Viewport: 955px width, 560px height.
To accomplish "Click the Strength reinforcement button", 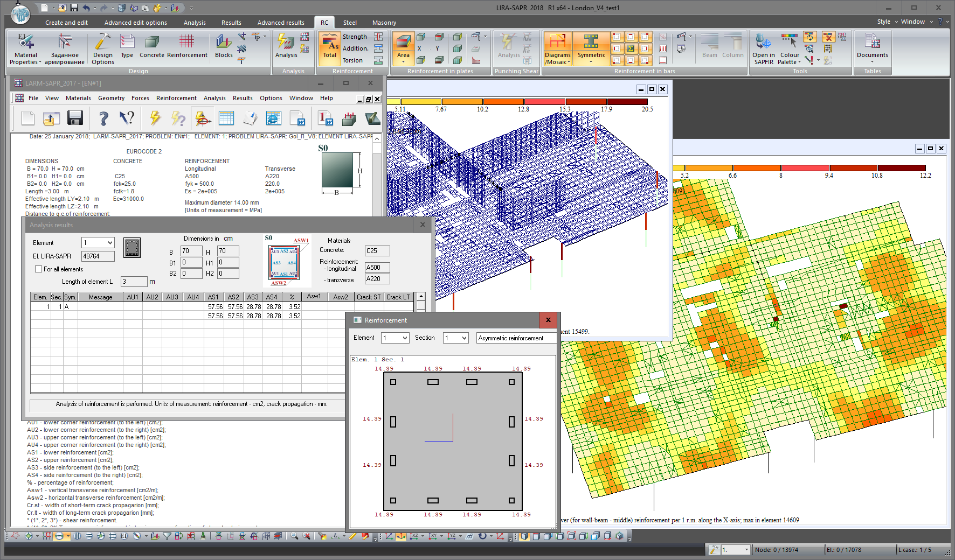I will tap(355, 37).
